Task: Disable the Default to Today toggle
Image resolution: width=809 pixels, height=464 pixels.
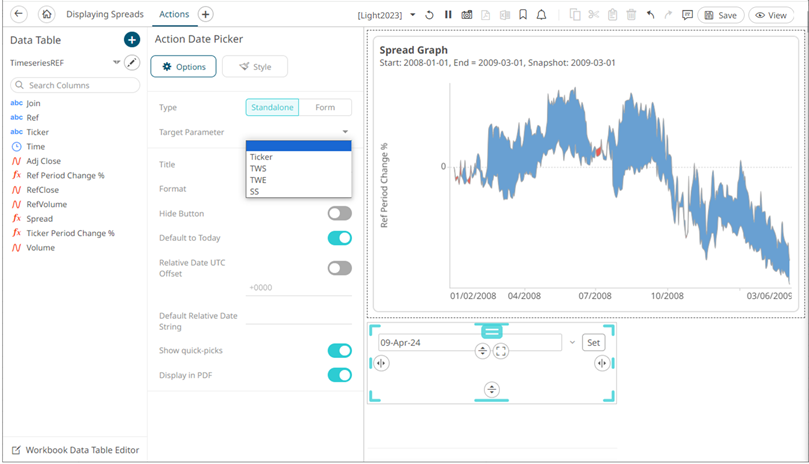Action: click(x=339, y=238)
